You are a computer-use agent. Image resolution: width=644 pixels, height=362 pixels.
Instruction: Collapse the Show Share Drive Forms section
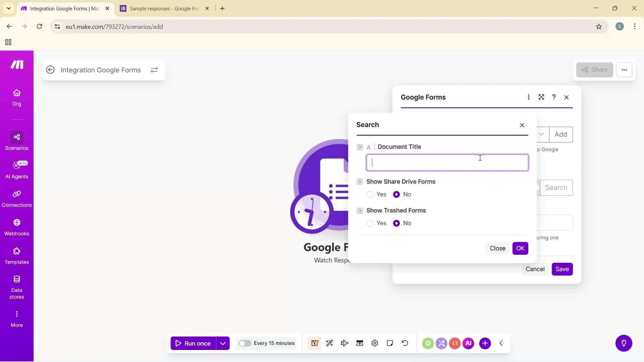pyautogui.click(x=360, y=182)
